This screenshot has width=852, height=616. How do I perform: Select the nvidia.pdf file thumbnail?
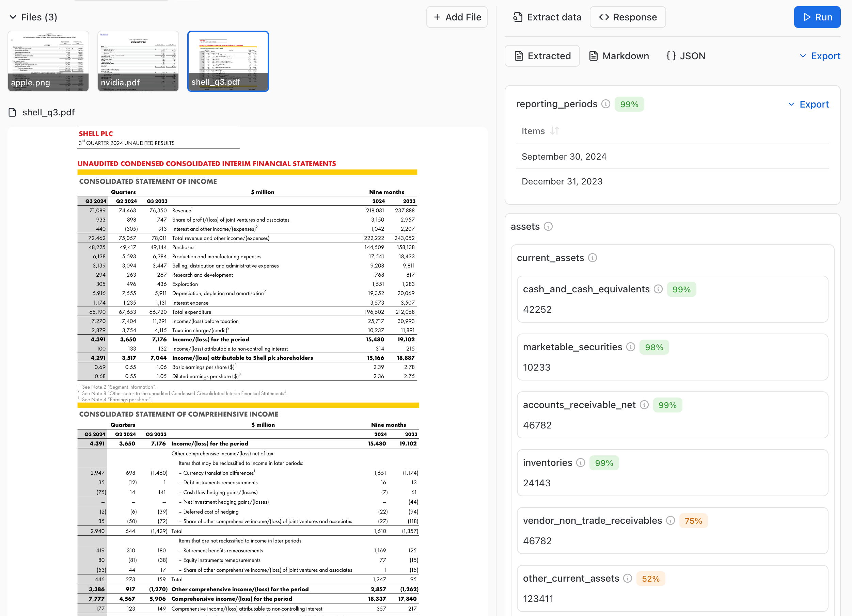[138, 61]
